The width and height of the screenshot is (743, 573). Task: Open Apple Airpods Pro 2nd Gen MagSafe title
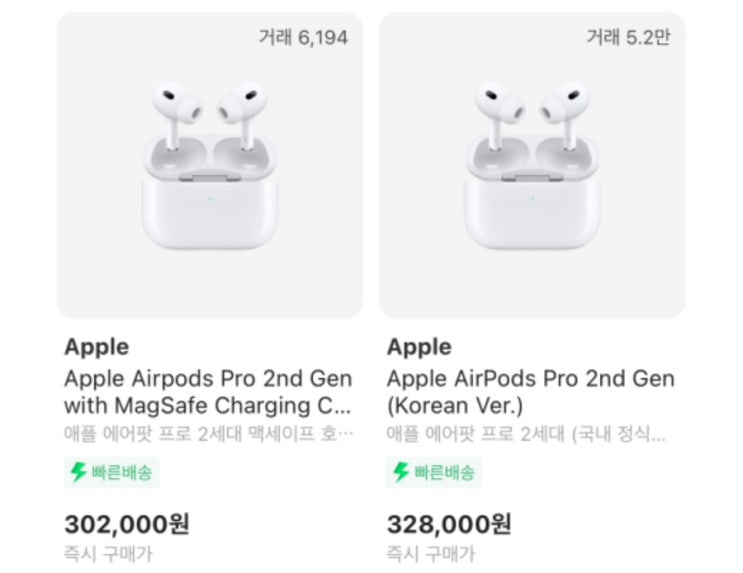[208, 392]
